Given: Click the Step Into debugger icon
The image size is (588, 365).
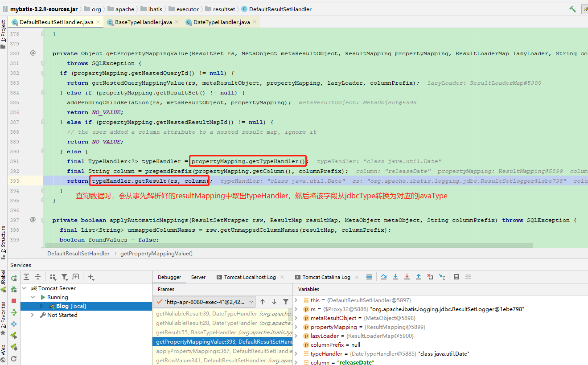Looking at the screenshot, I should [x=395, y=277].
